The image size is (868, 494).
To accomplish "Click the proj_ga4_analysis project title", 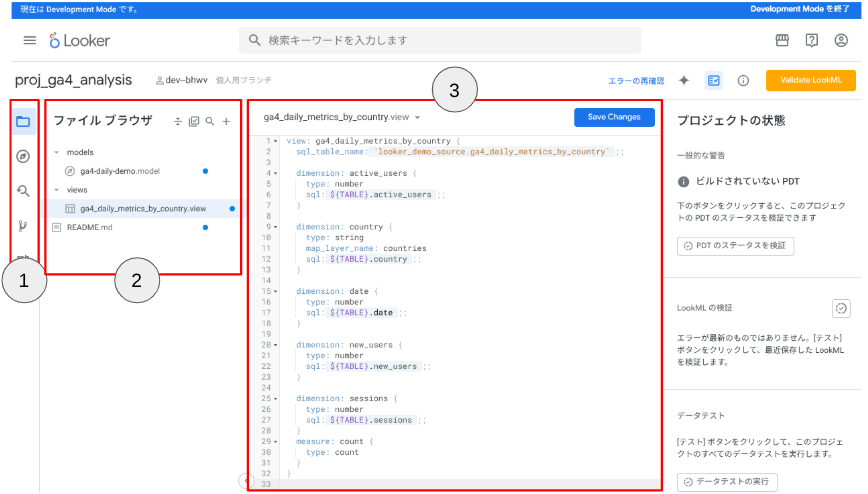I will pyautogui.click(x=74, y=80).
